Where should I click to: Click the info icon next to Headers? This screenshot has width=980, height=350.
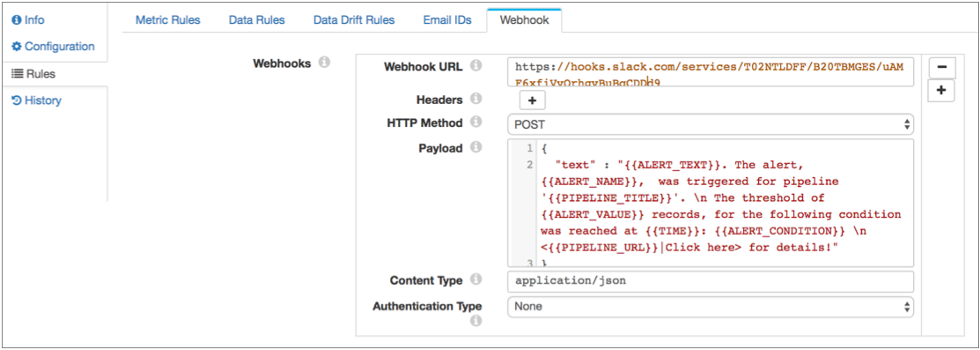click(475, 100)
